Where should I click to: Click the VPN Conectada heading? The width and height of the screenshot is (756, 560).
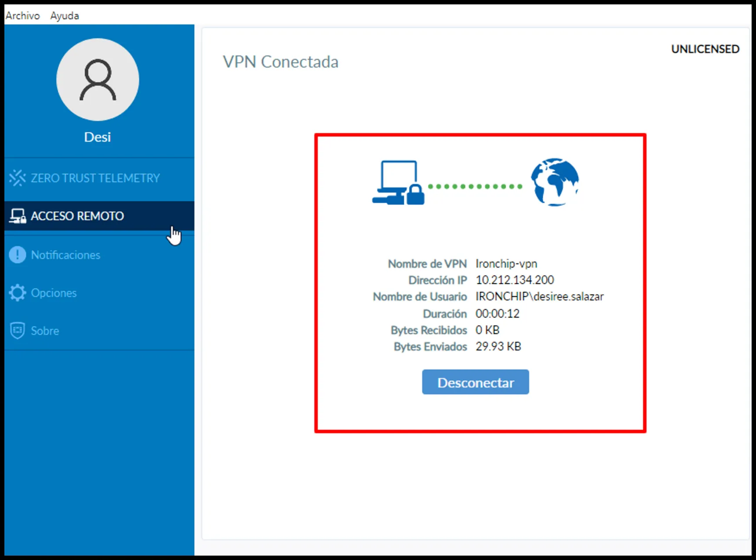pyautogui.click(x=280, y=62)
